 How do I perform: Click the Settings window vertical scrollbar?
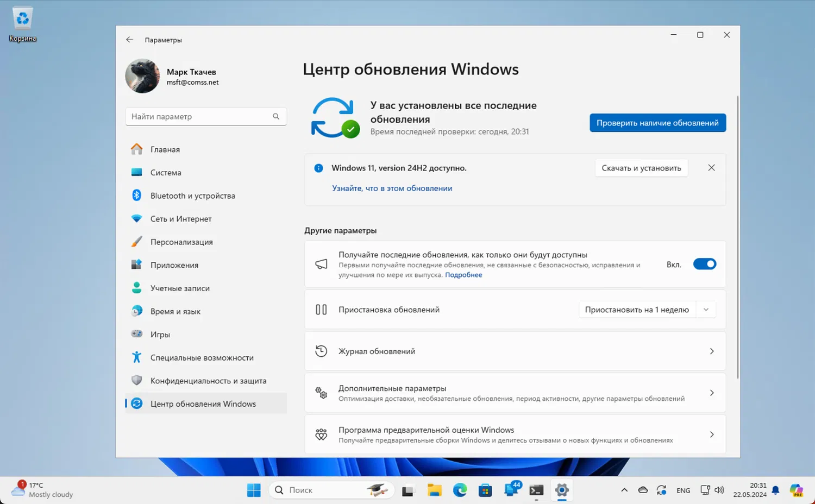[737, 237]
